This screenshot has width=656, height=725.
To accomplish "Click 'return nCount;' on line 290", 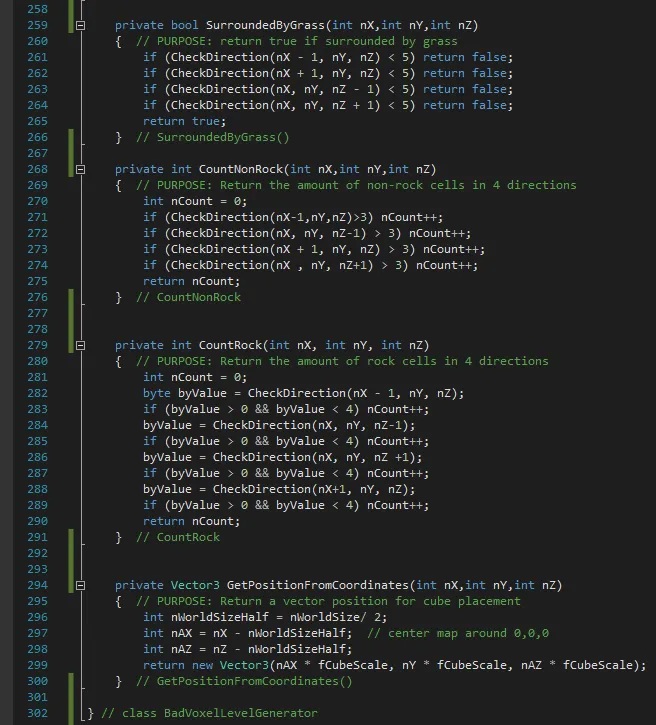I will point(191,521).
